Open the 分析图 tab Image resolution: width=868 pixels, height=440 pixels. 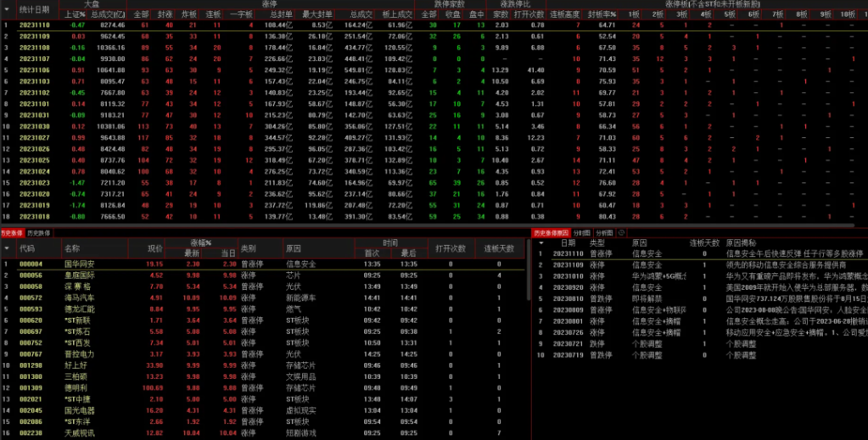603,232
